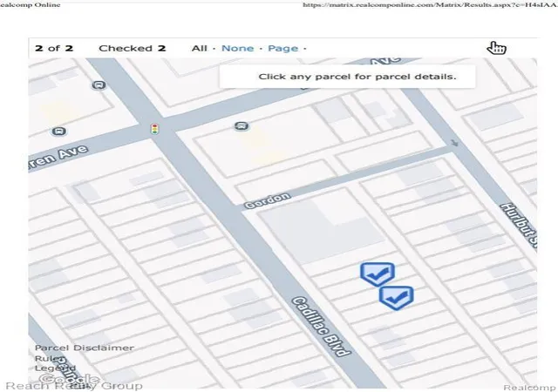Click the bus stop icon above Warren Ave label
The width and height of the screenshot is (558, 392).
pyautogui.click(x=59, y=132)
